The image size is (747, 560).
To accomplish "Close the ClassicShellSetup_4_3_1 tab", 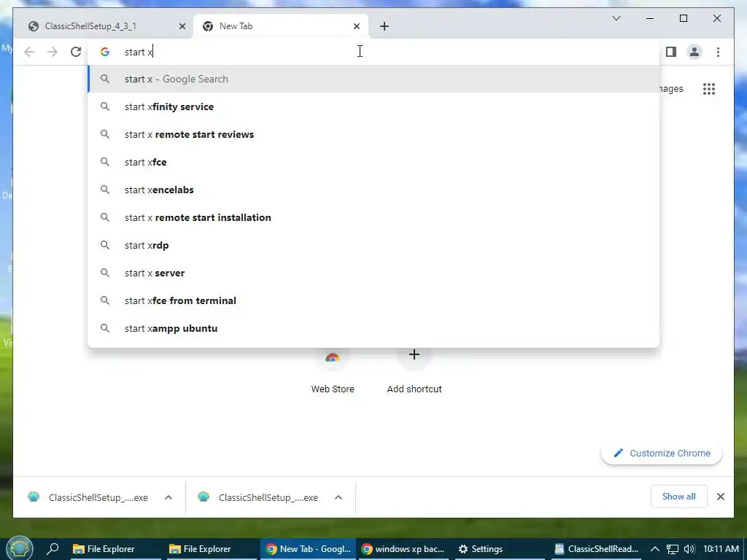I will click(x=182, y=26).
